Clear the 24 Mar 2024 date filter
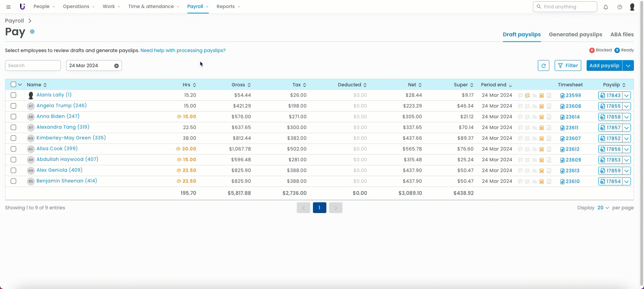Image resolution: width=644 pixels, height=289 pixels. (117, 66)
